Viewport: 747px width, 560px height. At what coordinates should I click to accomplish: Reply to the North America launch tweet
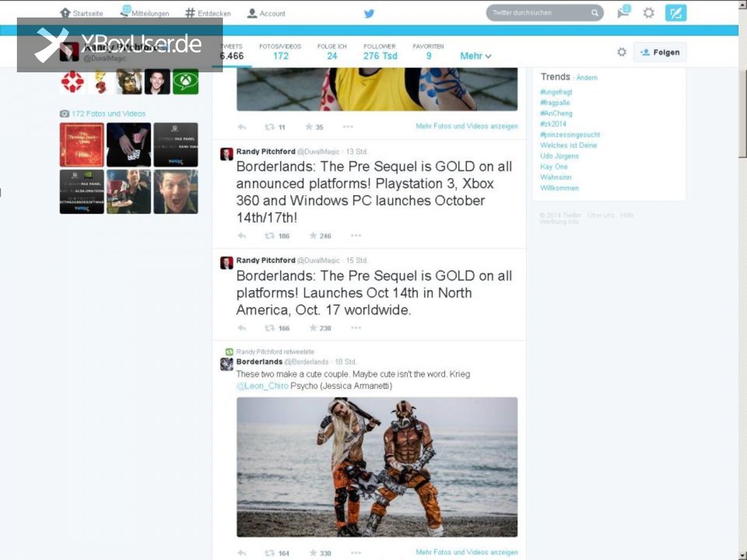coord(242,328)
